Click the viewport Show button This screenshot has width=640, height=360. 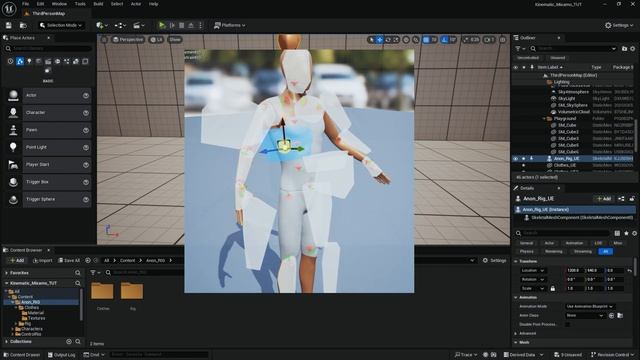(x=175, y=40)
